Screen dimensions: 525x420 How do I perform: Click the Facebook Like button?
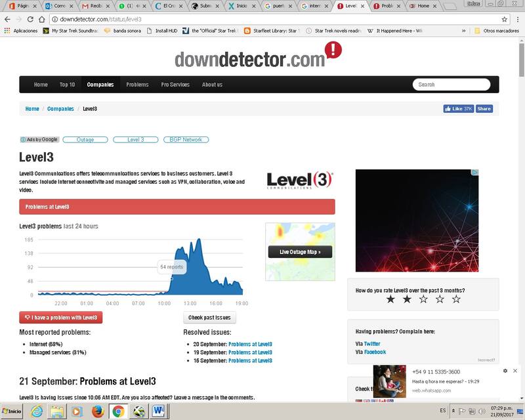click(x=458, y=108)
